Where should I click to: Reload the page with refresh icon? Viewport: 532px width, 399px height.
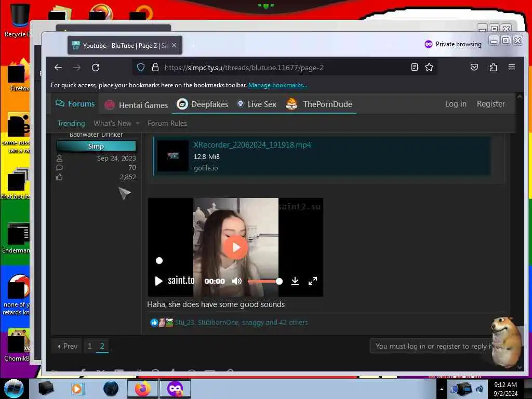click(96, 68)
